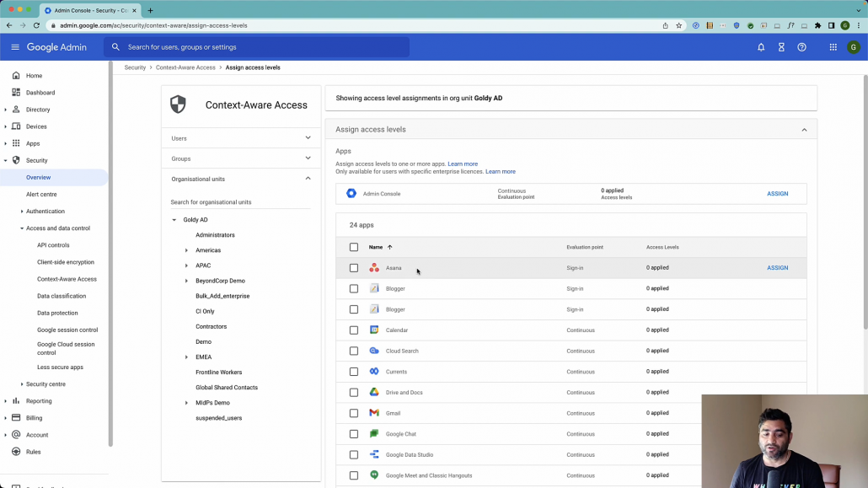
Task: Check the Gmail row checkbox
Action: tap(354, 413)
